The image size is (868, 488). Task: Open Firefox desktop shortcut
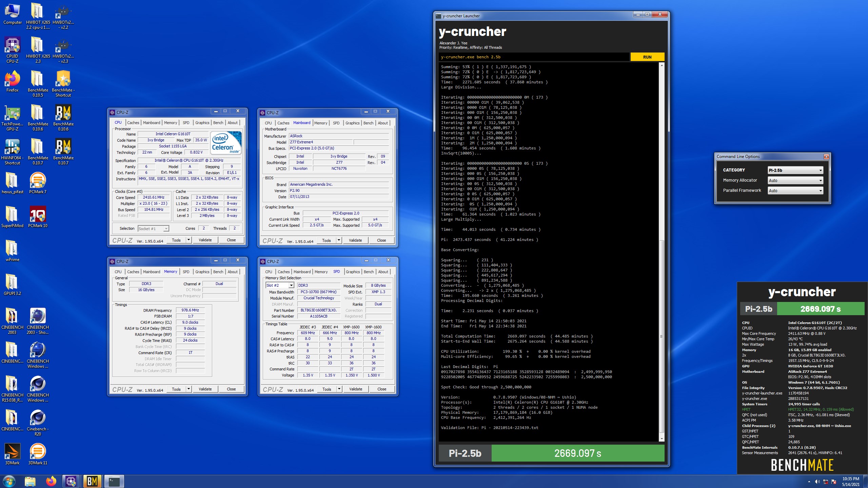pos(13,82)
